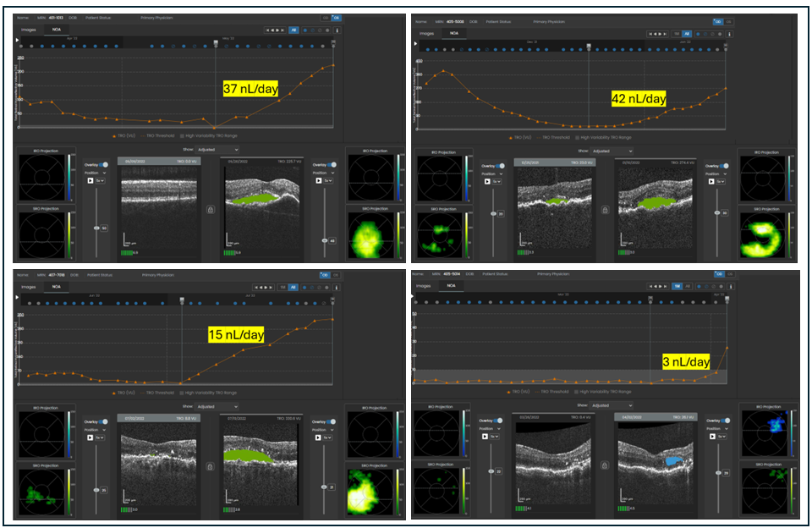Jump to first scan in MRN 401-1013 window

tap(267, 30)
